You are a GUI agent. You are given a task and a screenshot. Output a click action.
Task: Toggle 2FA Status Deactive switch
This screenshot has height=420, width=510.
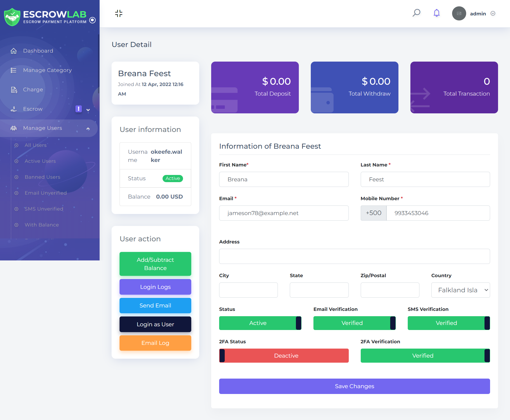coord(284,355)
